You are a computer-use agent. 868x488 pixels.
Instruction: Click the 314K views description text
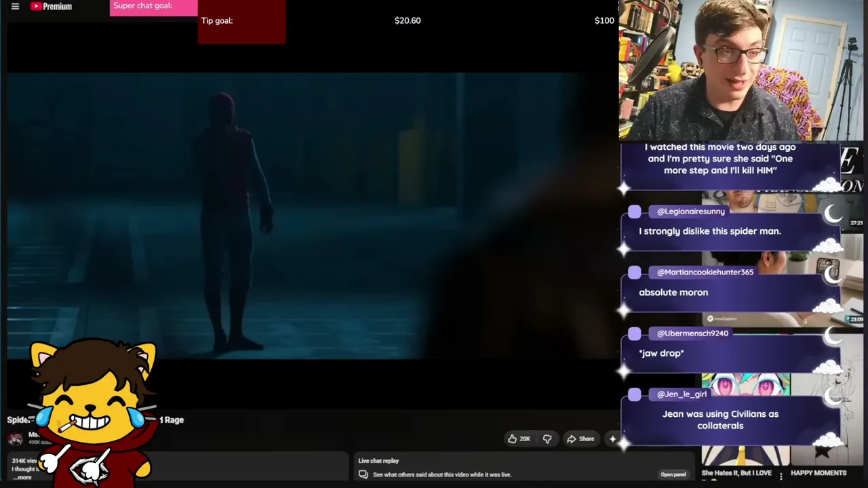tap(24, 461)
